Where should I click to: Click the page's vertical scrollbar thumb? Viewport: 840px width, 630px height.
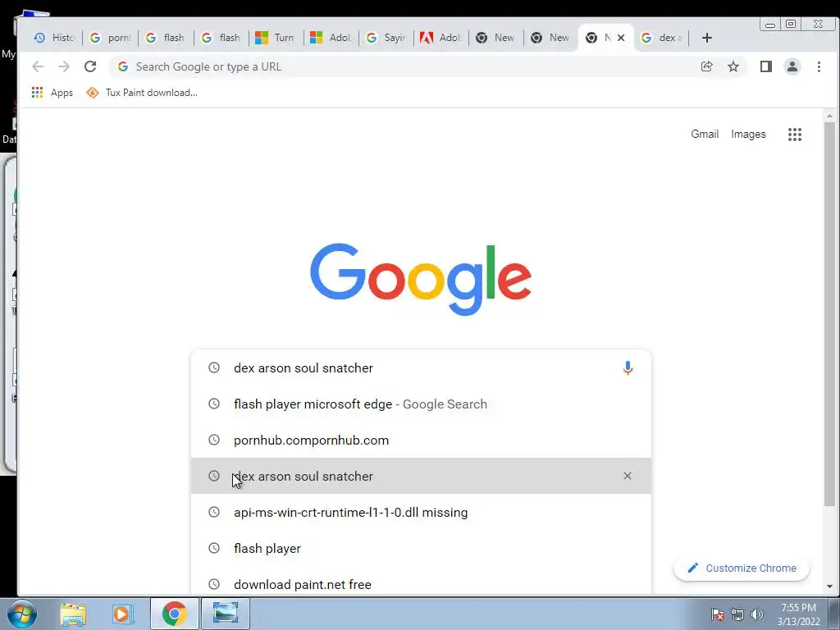pyautogui.click(x=829, y=314)
